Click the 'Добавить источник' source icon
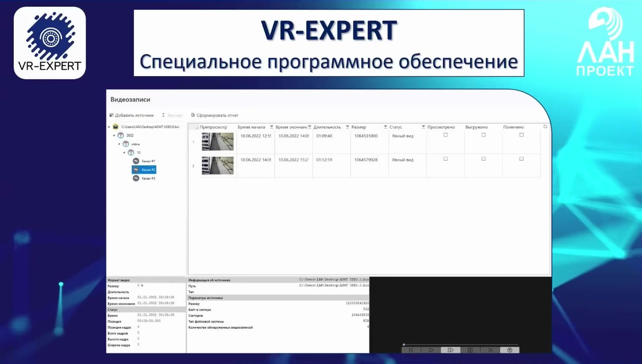642x364 pixels. (111, 115)
